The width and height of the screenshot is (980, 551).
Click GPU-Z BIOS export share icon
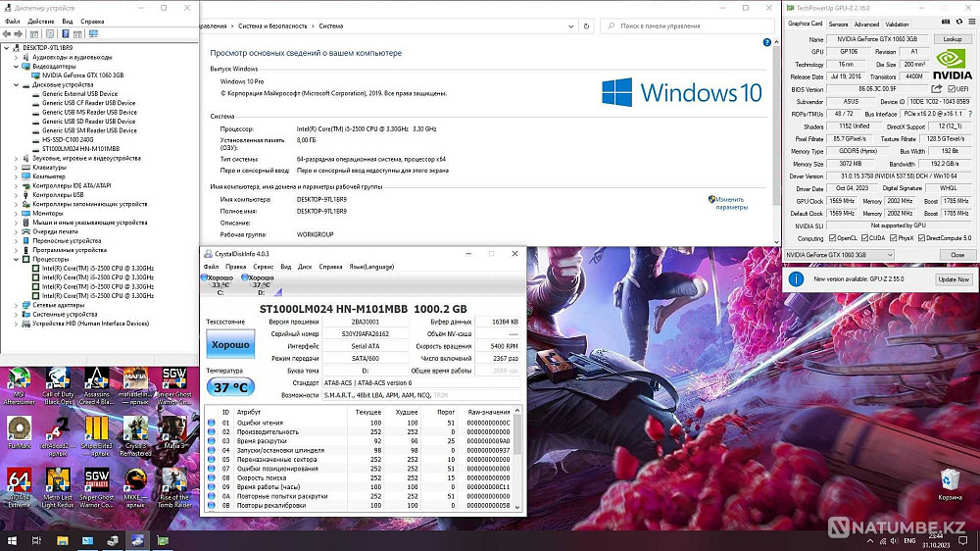[x=936, y=89]
